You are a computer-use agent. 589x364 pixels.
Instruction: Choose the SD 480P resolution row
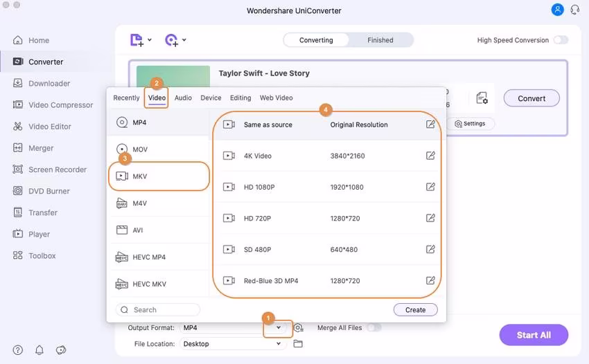(328, 249)
